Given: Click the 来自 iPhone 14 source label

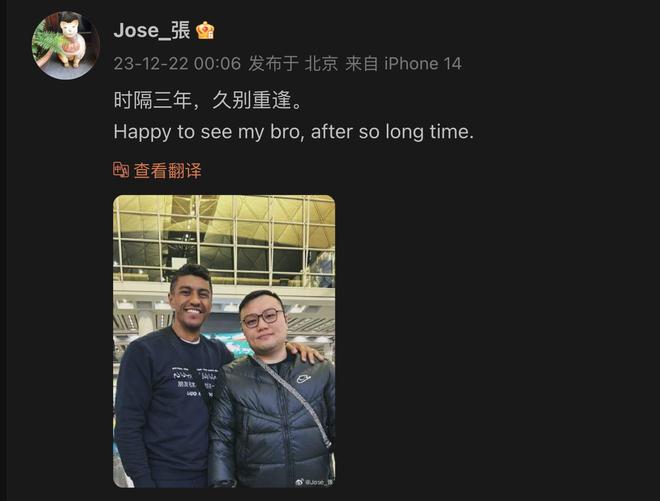Looking at the screenshot, I should pyautogui.click(x=403, y=64).
